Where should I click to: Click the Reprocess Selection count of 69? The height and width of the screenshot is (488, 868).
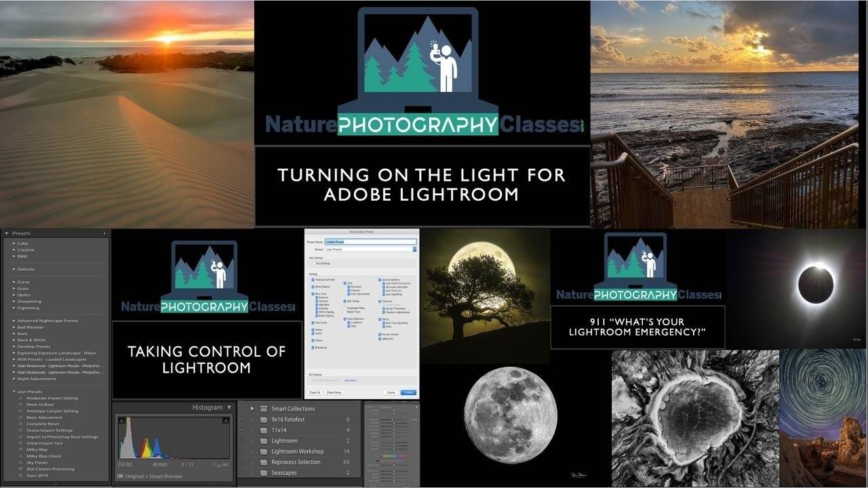(x=347, y=462)
